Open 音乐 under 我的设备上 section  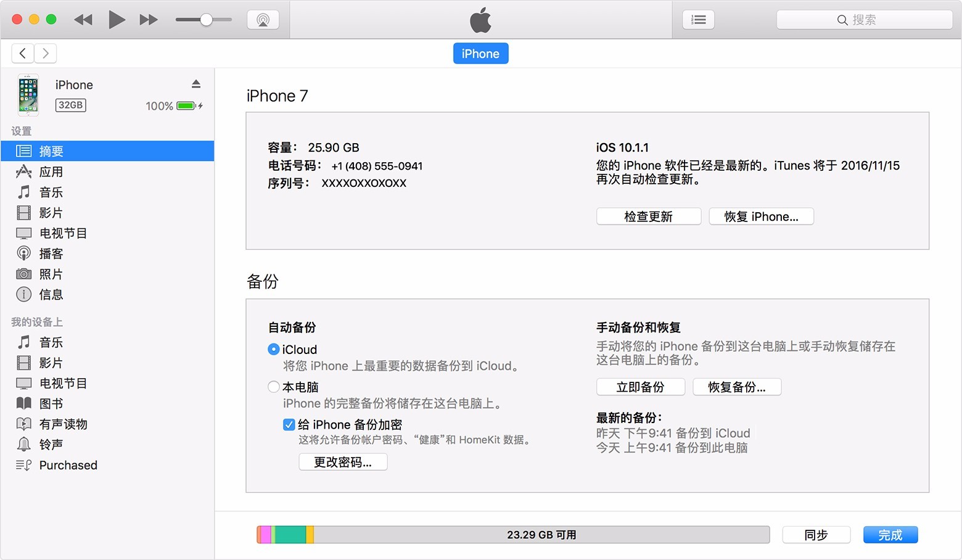[107, 342]
